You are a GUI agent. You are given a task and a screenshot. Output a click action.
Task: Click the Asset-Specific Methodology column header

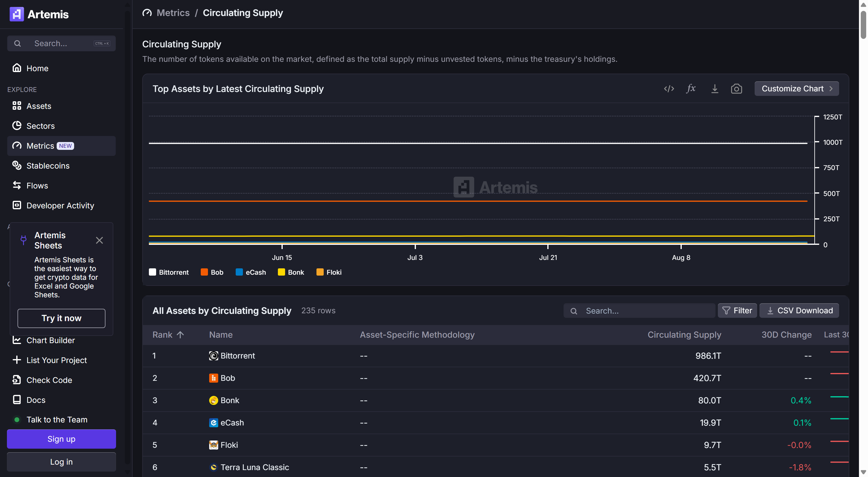click(x=417, y=334)
